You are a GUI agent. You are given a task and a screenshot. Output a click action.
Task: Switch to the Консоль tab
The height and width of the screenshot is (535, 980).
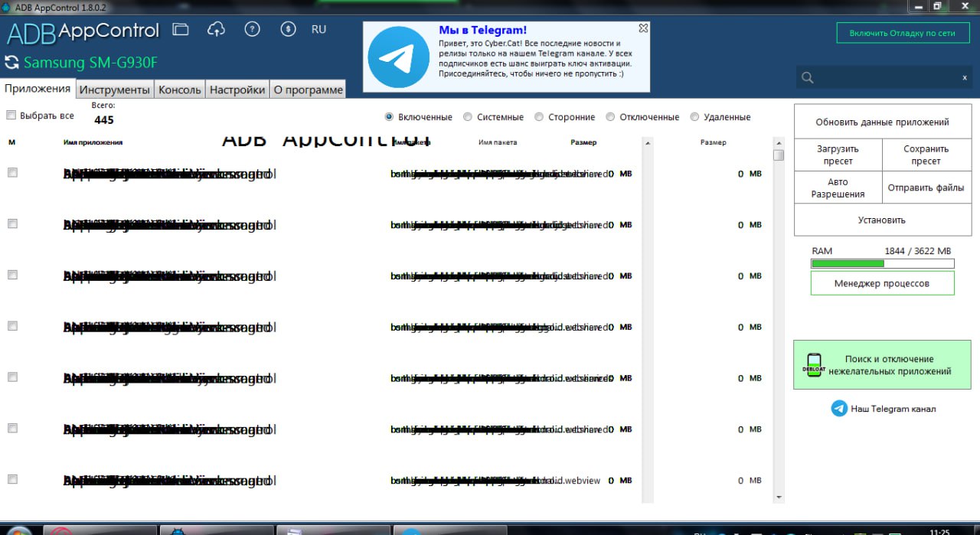pyautogui.click(x=180, y=90)
